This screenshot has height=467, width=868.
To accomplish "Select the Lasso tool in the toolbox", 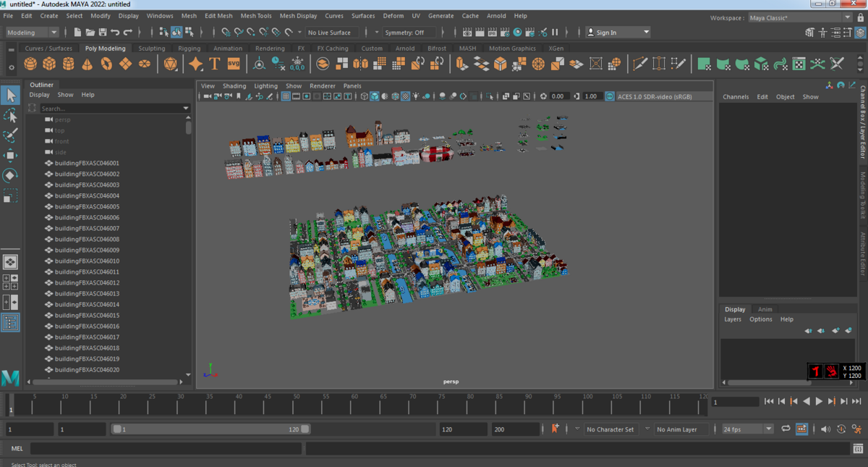I will tap(10, 116).
